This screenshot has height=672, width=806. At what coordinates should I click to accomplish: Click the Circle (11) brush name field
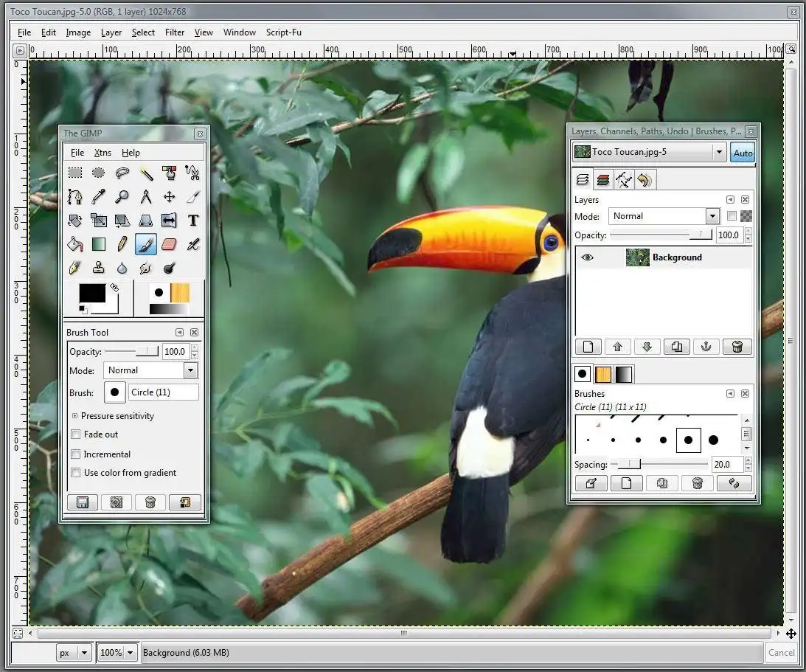(x=163, y=392)
